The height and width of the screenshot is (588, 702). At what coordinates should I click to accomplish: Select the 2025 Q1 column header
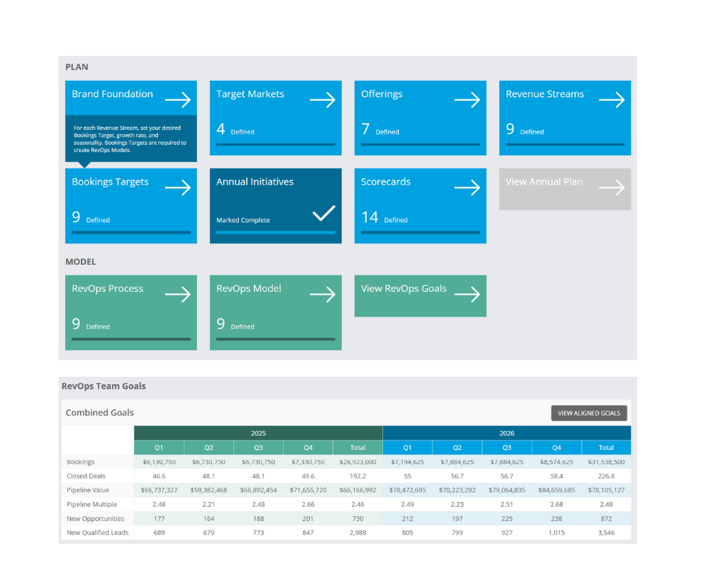coord(158,448)
